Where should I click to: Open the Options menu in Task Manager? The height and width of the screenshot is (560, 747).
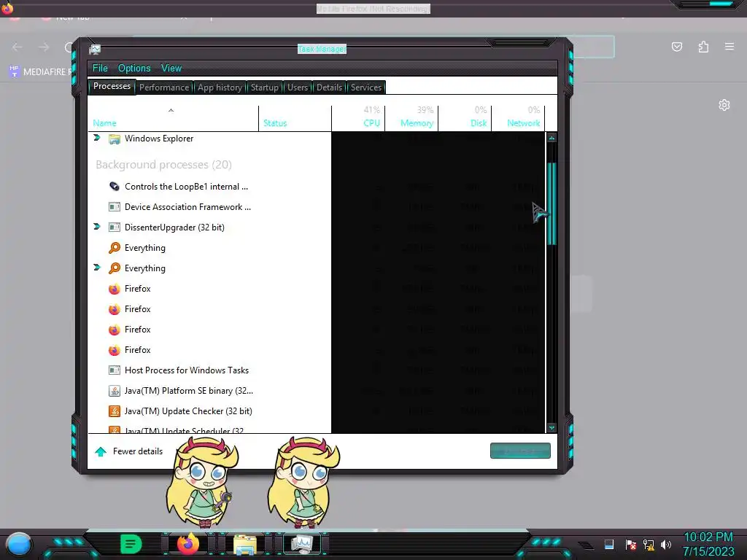tap(134, 68)
